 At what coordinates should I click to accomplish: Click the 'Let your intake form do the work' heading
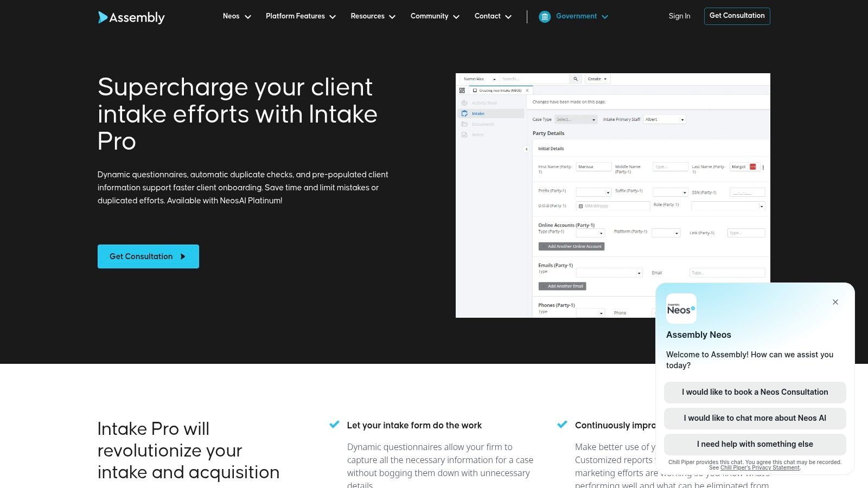[414, 425]
